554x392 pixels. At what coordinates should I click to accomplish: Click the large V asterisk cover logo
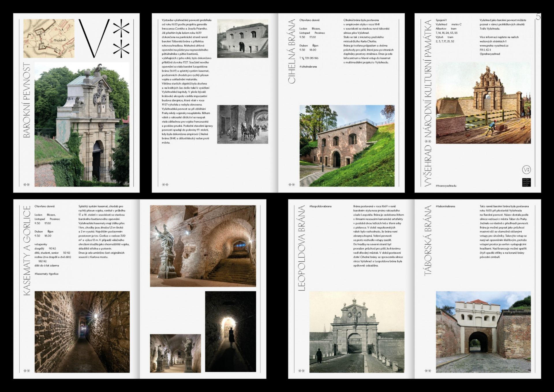[104, 38]
